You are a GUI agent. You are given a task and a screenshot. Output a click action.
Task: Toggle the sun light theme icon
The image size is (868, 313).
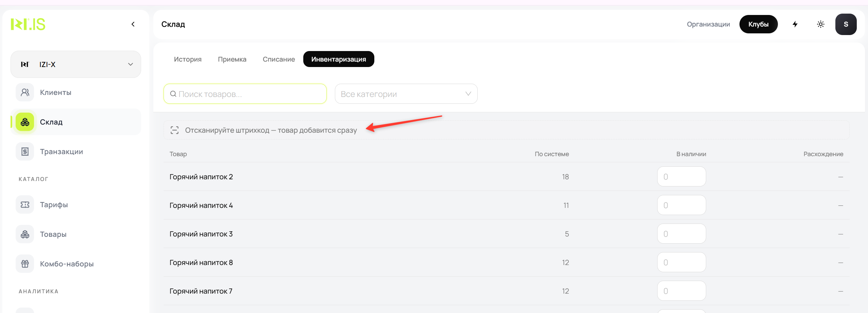click(x=821, y=24)
